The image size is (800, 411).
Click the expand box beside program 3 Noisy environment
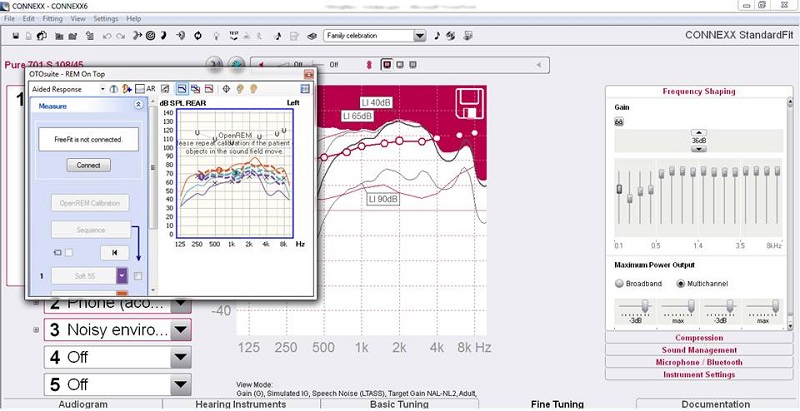pyautogui.click(x=36, y=330)
